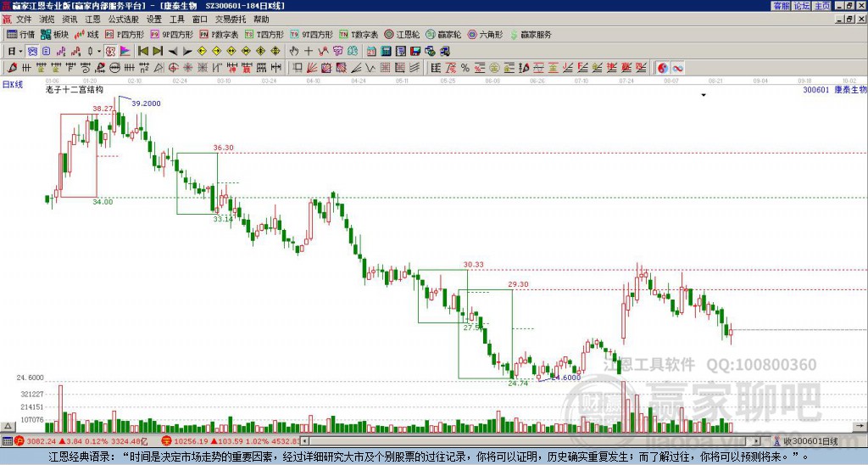The height and width of the screenshot is (465, 868).
Task: Switch to K线 chart view
Action: [86, 34]
